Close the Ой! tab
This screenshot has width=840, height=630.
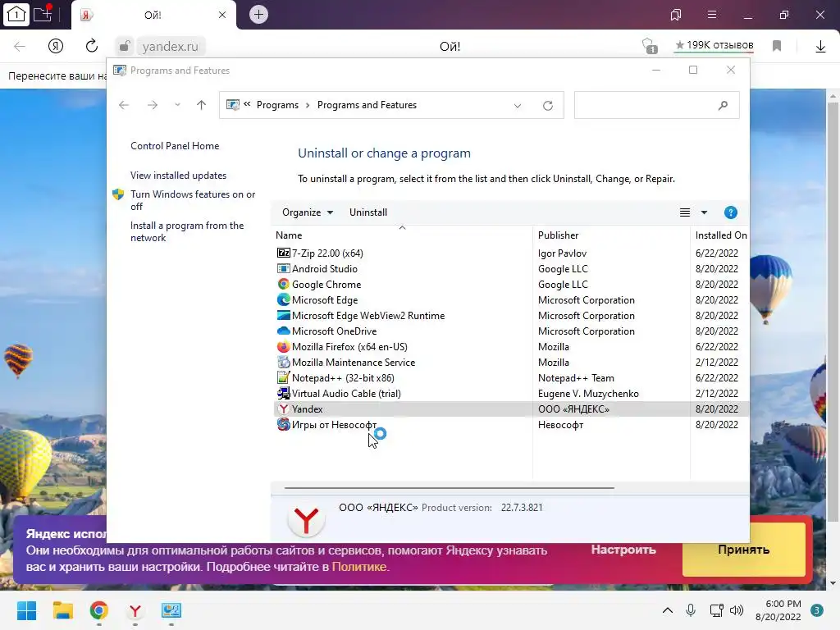coord(222,15)
